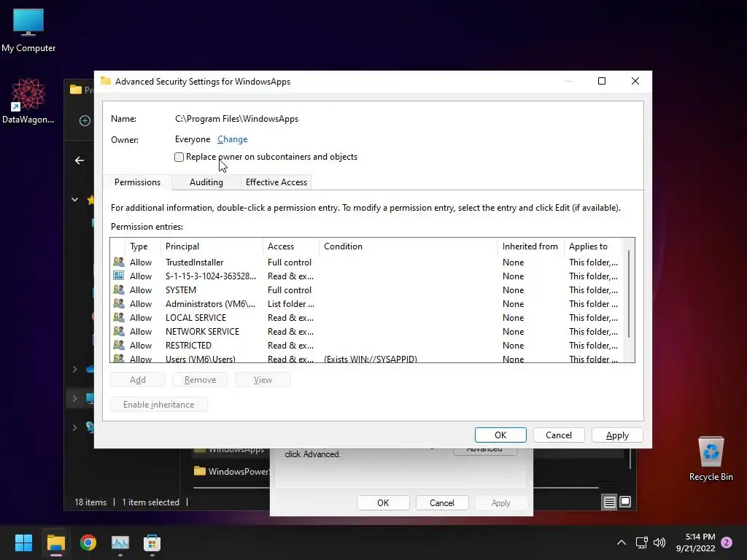Click the Change owner link
The width and height of the screenshot is (747, 560).
[x=233, y=139]
